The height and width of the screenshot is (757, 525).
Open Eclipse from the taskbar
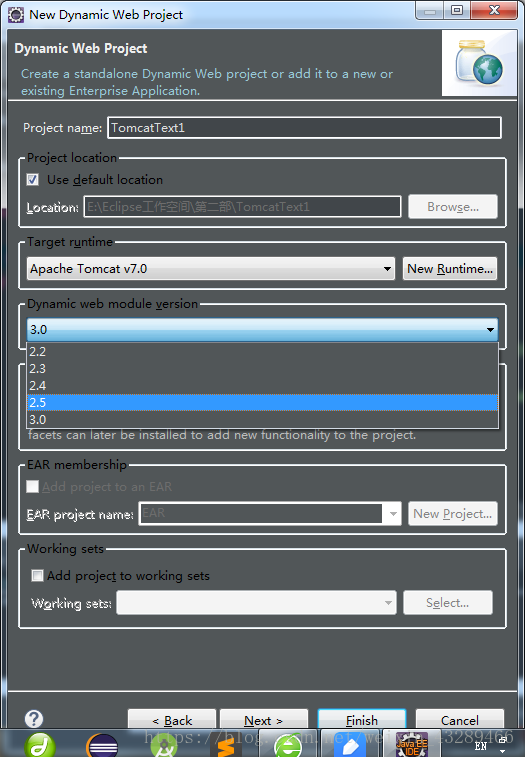[102, 745]
